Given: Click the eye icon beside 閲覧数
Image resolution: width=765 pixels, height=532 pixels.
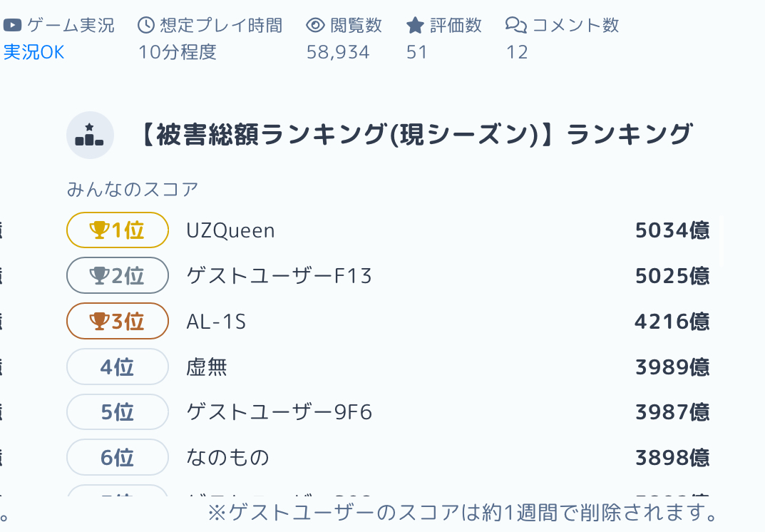Looking at the screenshot, I should pyautogui.click(x=315, y=26).
